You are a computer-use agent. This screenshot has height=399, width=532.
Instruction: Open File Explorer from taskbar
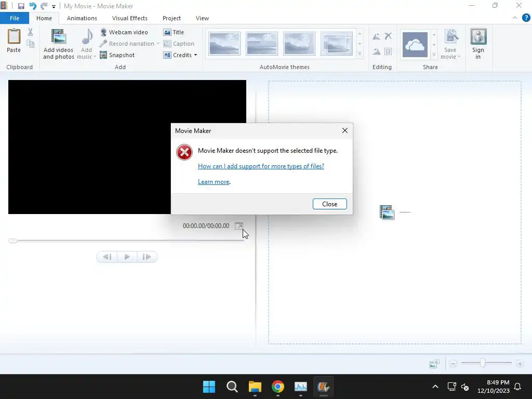(255, 387)
